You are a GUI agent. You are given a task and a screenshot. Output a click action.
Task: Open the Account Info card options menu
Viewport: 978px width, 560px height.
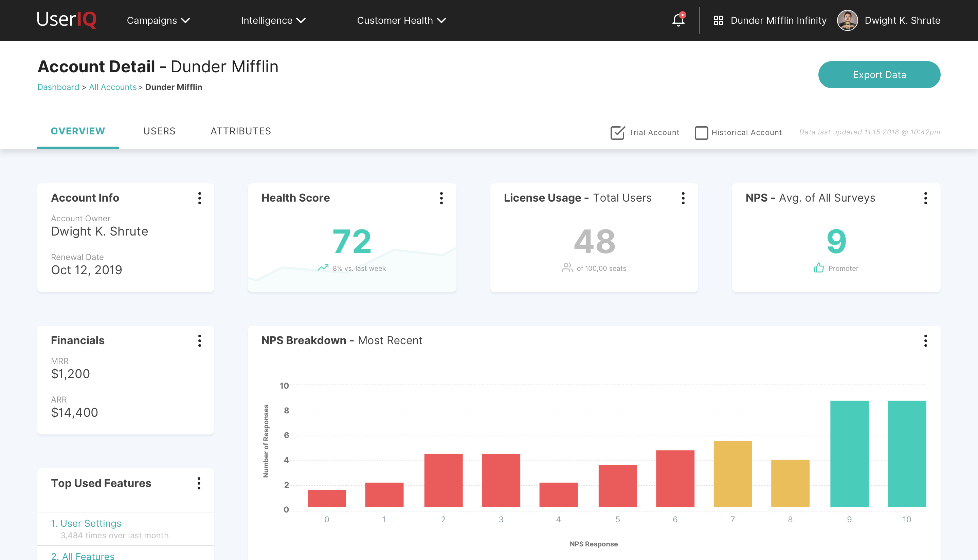199,198
